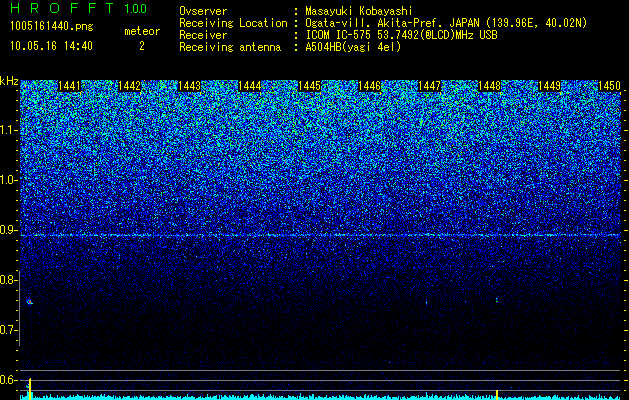
Task: Select the ICOM IC-575 receiver description
Action: (401, 35)
